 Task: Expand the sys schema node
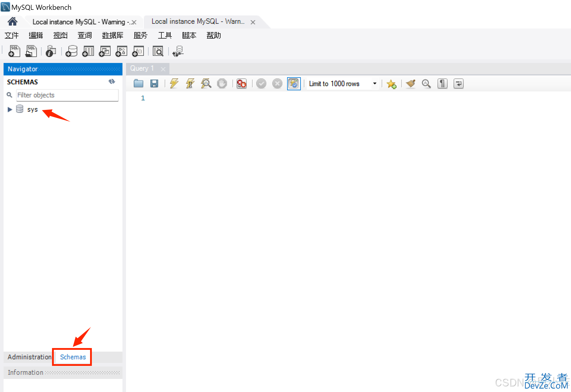click(x=10, y=109)
